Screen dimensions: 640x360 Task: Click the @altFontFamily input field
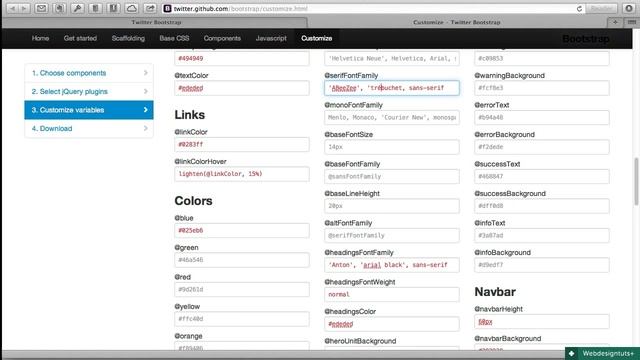392,236
